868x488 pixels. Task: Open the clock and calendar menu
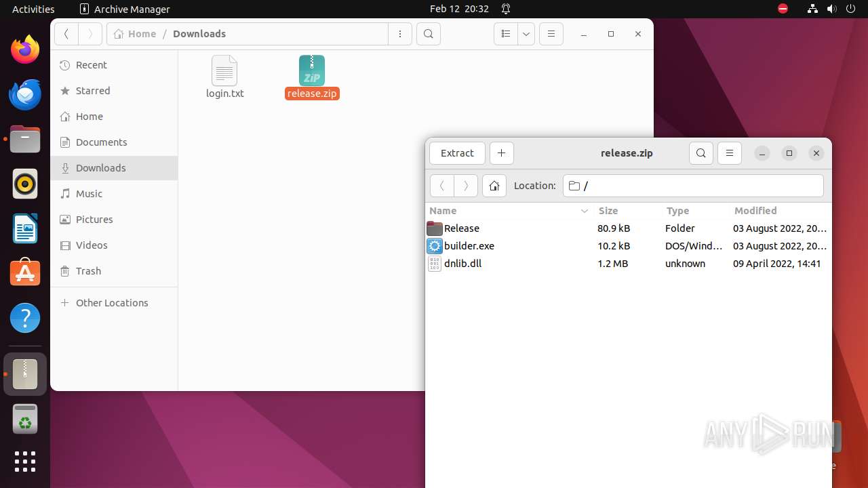point(459,9)
